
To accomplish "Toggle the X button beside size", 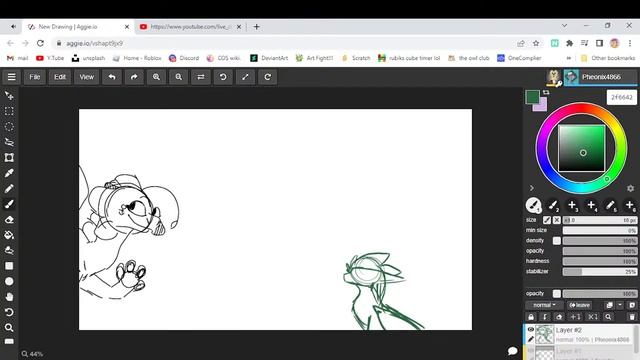I will click(x=557, y=220).
